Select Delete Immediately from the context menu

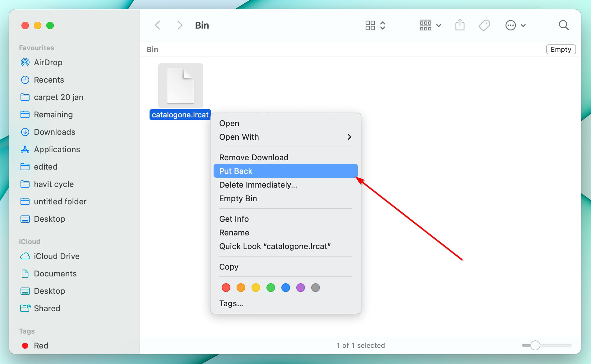tap(258, 185)
